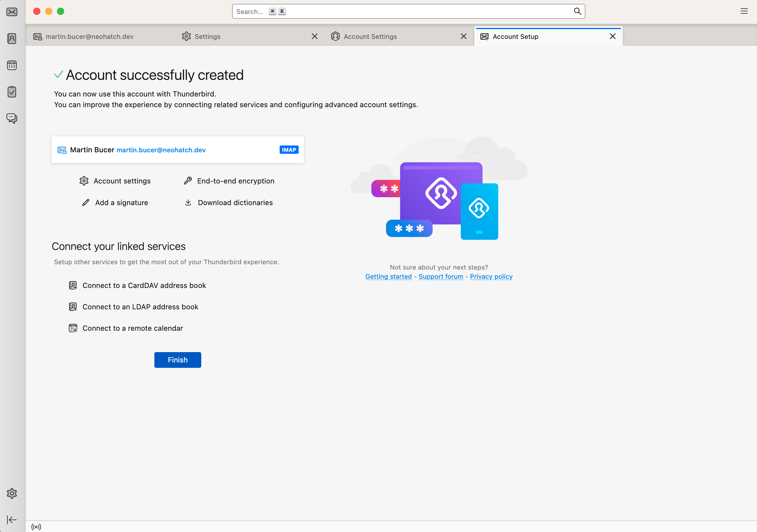This screenshot has height=532, width=757.
Task: Click the mail account icon beside Martin Bucer
Action: (62, 150)
